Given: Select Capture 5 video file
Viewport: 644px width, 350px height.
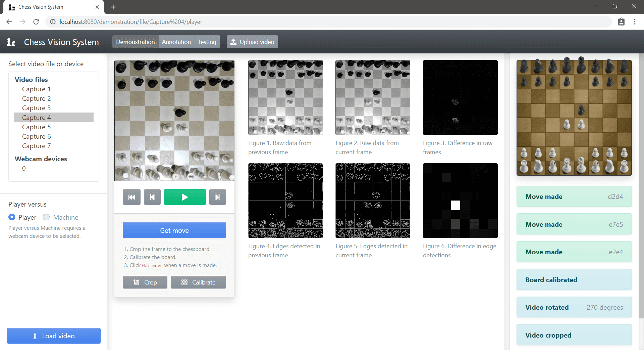Looking at the screenshot, I should click(36, 127).
